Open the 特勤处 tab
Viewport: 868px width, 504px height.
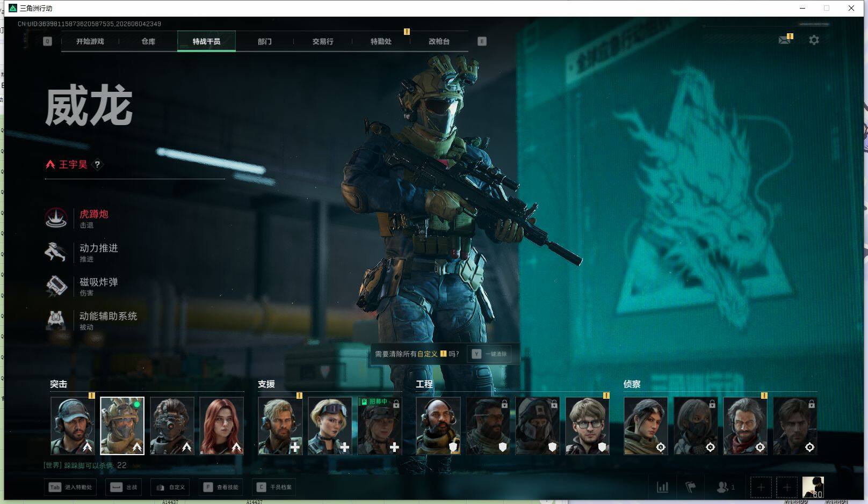click(x=381, y=41)
